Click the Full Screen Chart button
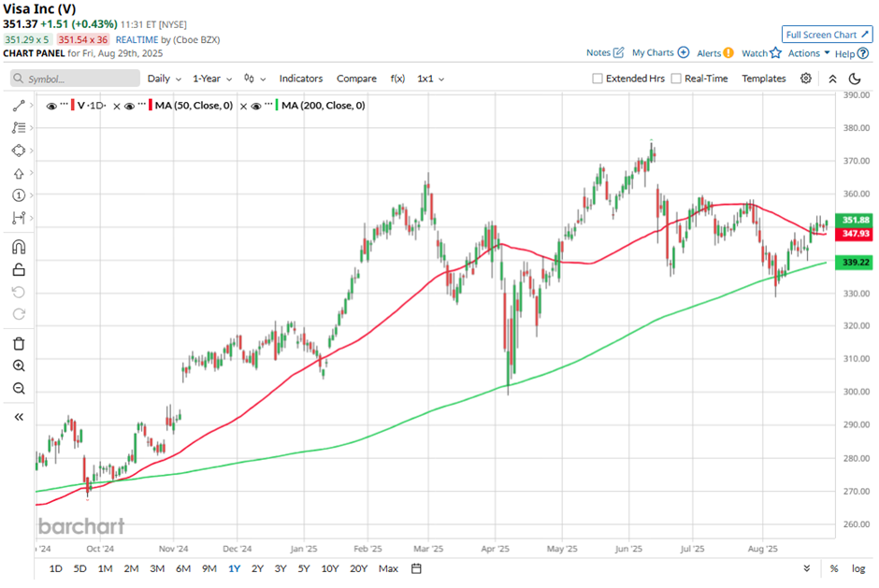 coord(828,35)
